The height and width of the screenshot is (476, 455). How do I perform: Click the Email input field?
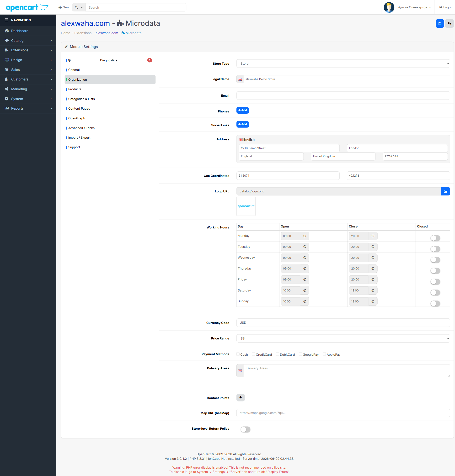[343, 95]
